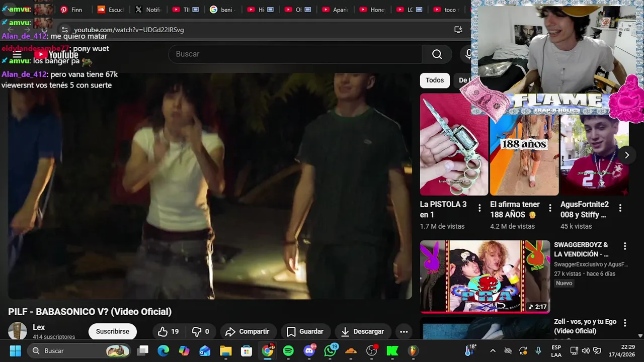Expand the hidden system tray icons chevron
Screen dimensions: 644x362
[x=493, y=350]
